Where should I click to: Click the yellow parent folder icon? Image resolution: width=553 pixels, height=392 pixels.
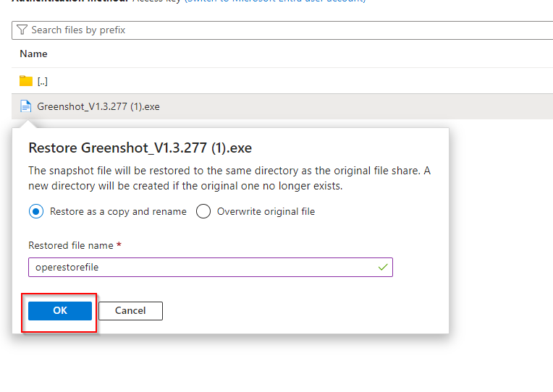[x=26, y=80]
